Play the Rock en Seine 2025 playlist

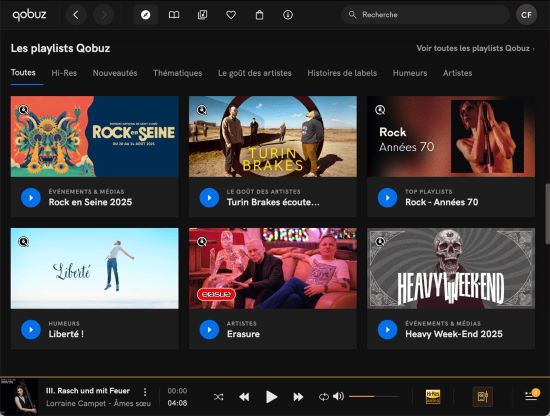[x=31, y=197]
